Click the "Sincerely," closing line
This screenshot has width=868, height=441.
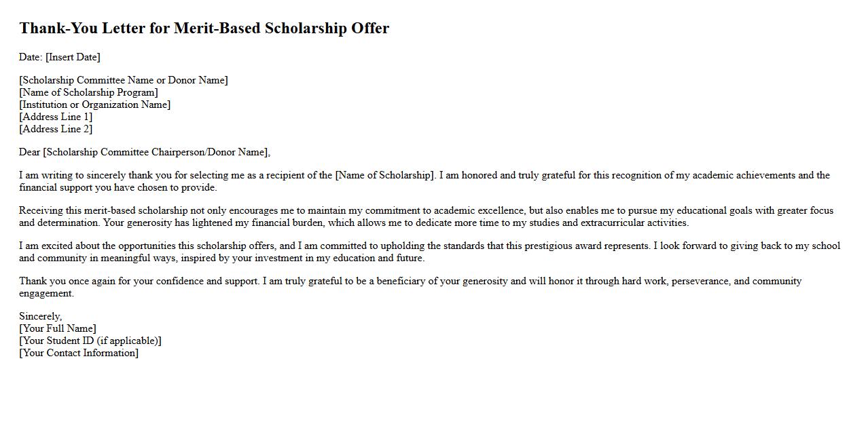coord(40,316)
